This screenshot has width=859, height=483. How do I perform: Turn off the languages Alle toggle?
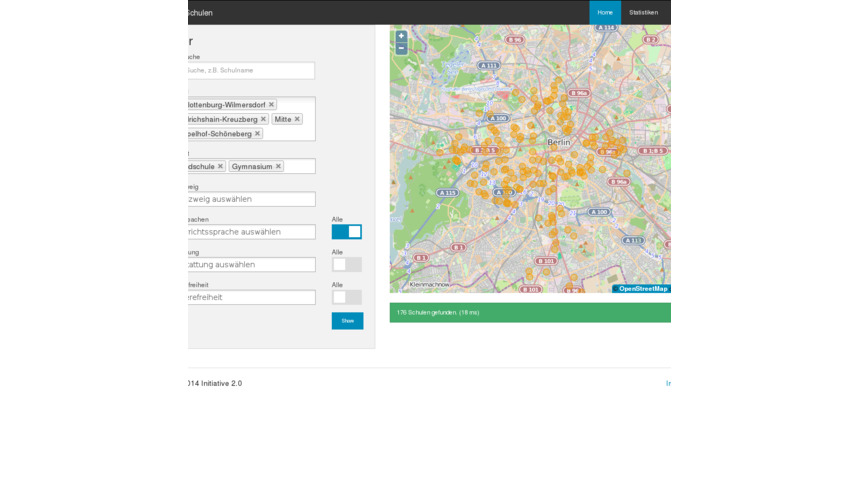[x=347, y=232]
